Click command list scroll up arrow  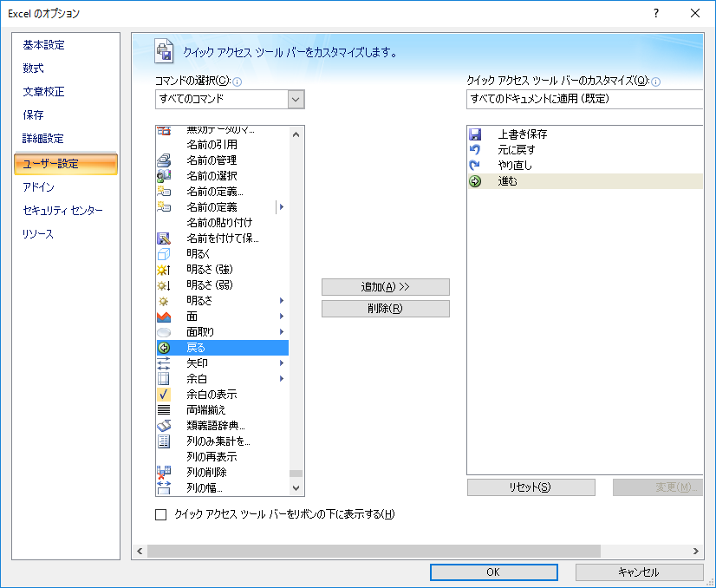tap(296, 134)
